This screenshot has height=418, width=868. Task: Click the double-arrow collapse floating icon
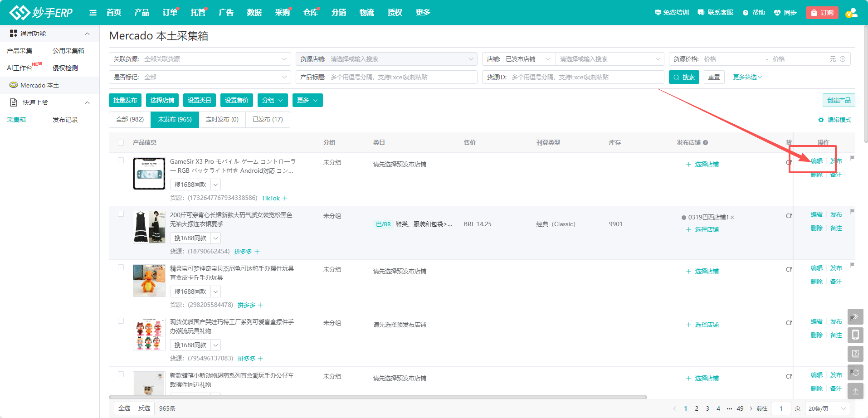coord(855,316)
